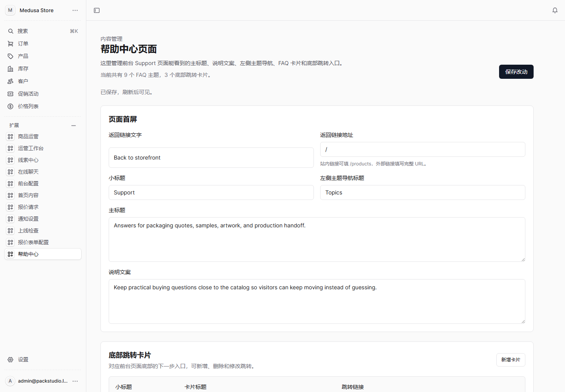The image size is (565, 392).
Task: Open 库存 page
Action: (x=43, y=69)
